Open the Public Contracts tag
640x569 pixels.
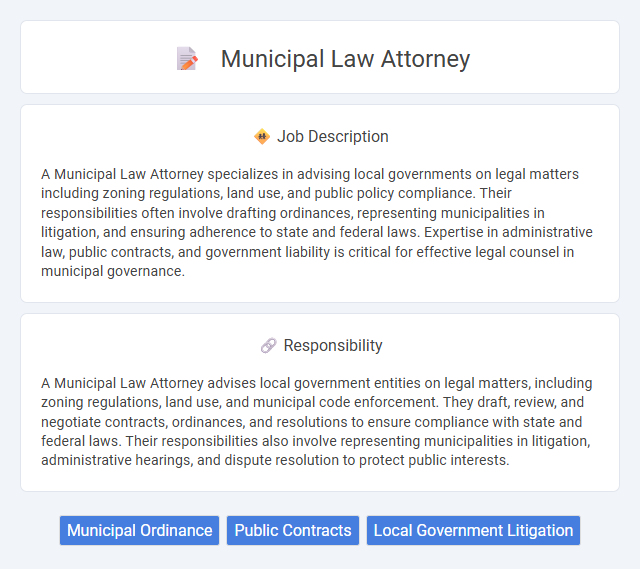(x=293, y=531)
